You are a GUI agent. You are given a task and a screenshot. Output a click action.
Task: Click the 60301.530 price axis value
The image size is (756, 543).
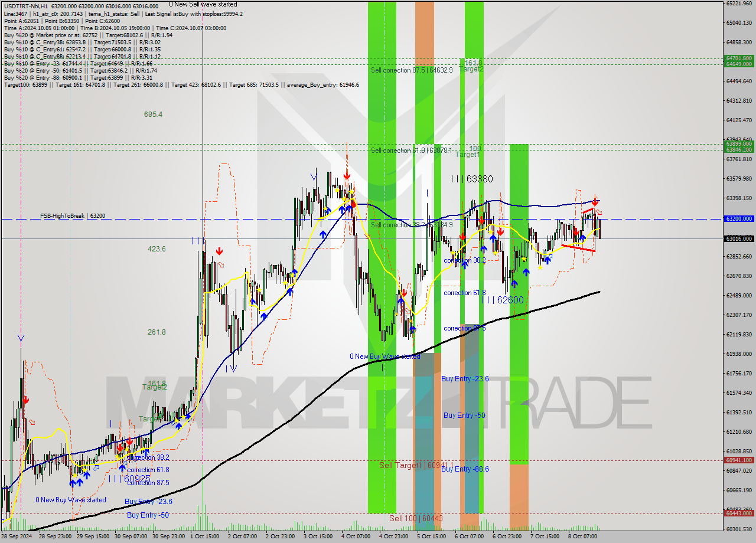(x=739, y=529)
